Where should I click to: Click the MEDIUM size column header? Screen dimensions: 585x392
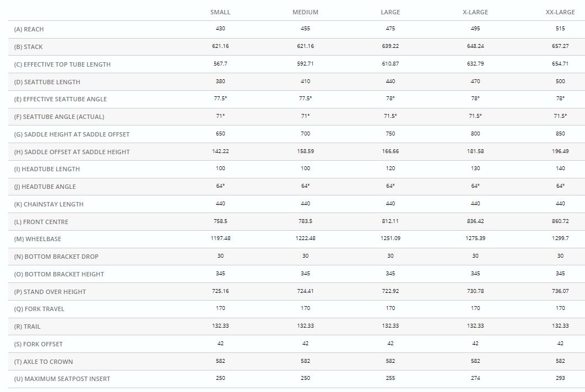point(305,12)
